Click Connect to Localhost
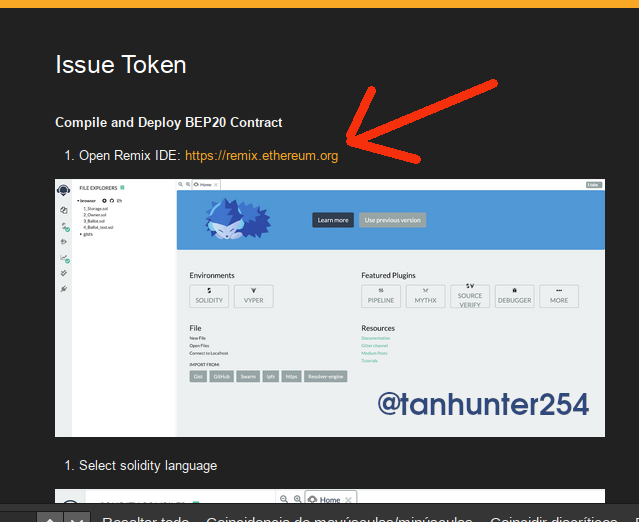 coord(209,353)
